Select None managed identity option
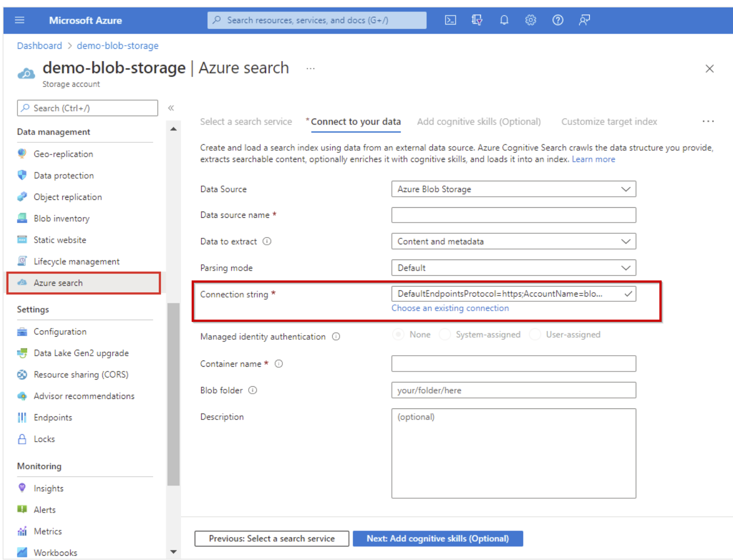Viewport: 733px width, 560px height. [x=398, y=334]
